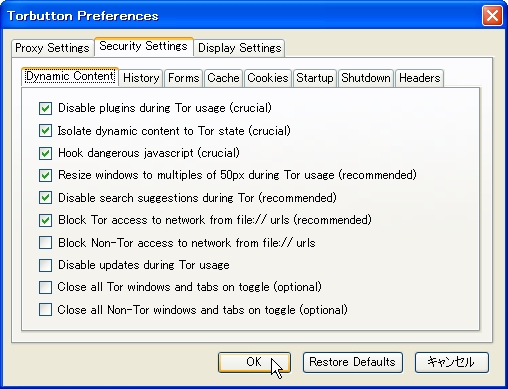The height and width of the screenshot is (389, 508).
Task: Switch to the Cache sub-tab
Action: (x=223, y=78)
